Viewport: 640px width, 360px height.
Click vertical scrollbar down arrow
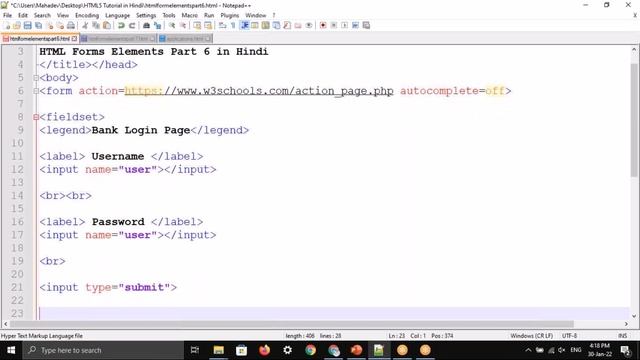tap(634, 316)
